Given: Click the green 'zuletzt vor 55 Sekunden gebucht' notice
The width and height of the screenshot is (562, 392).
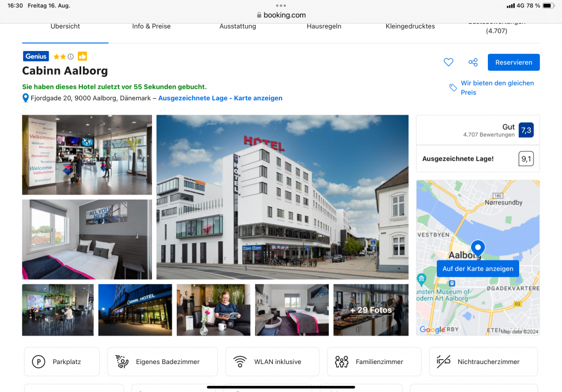Looking at the screenshot, I should tap(114, 87).
